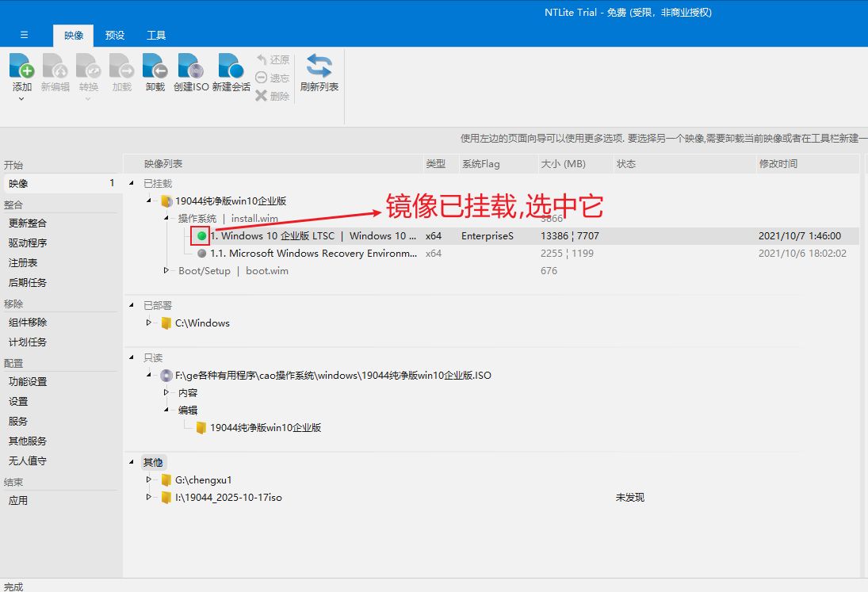This screenshot has height=592, width=868.
Task: Click the 刷新列表 (Refresh list) icon
Action: pyautogui.click(x=319, y=67)
